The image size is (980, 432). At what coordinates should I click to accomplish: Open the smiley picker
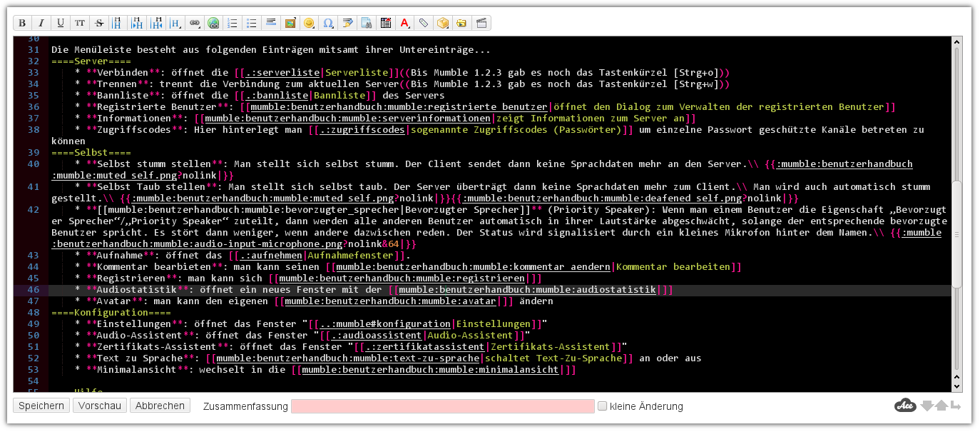(309, 23)
